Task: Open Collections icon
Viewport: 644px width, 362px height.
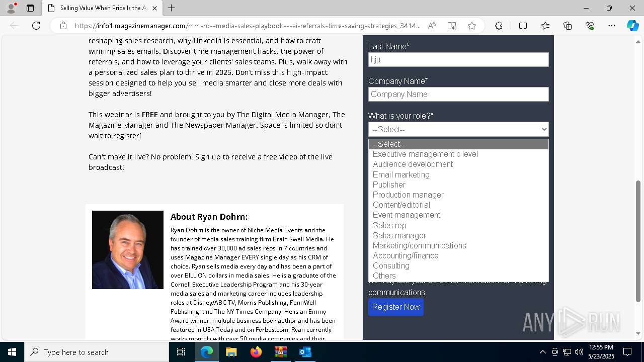Action: (568, 26)
